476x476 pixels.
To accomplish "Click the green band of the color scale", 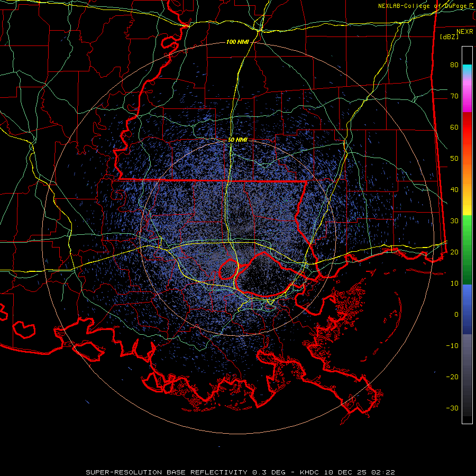I will coord(467,250).
